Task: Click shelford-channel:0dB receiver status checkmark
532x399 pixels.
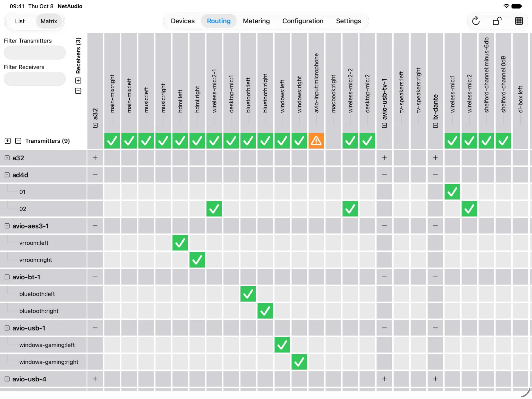Action: (503, 141)
